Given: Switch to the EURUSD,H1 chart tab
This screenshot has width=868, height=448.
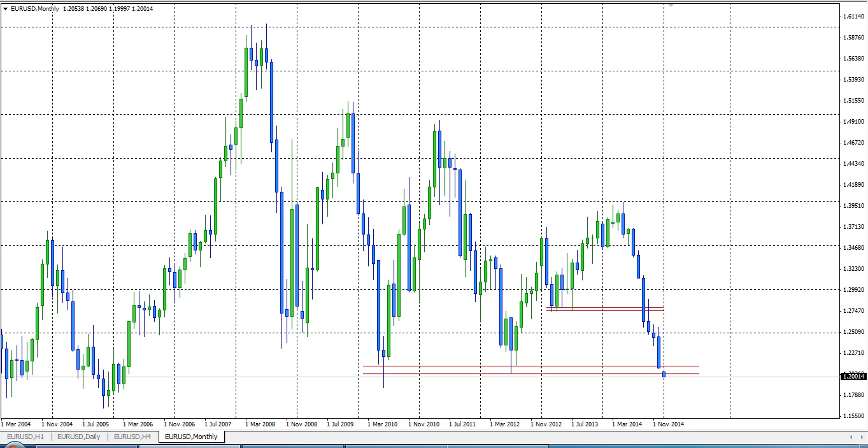Looking at the screenshot, I should point(25,437).
